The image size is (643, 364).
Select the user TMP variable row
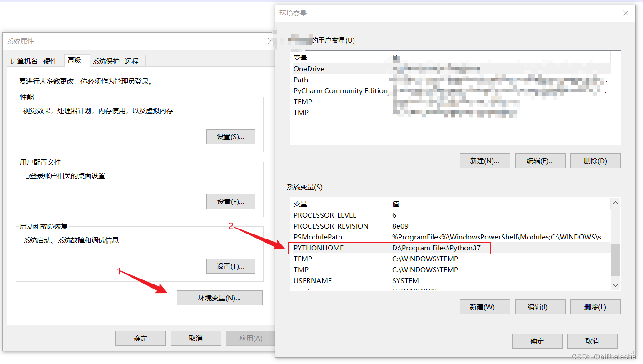[450, 112]
